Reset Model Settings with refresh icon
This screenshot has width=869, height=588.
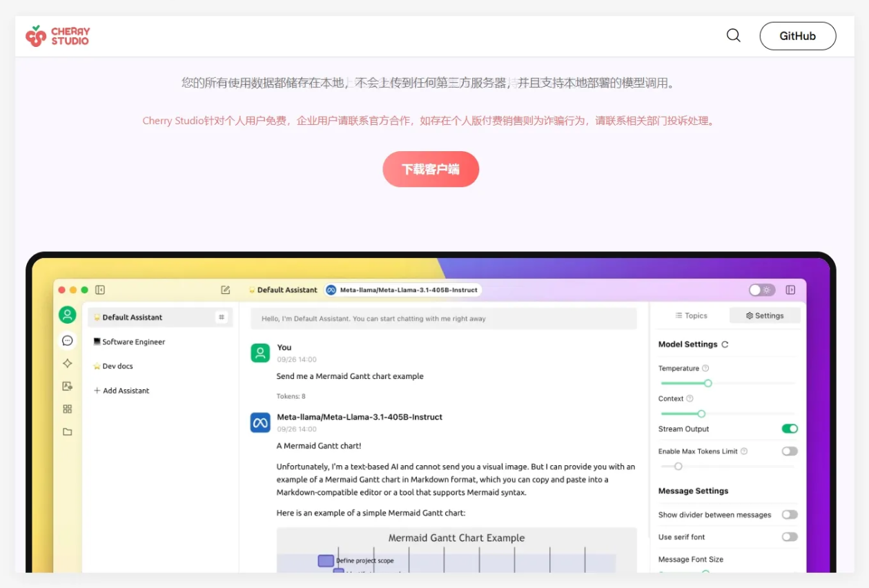tap(725, 344)
